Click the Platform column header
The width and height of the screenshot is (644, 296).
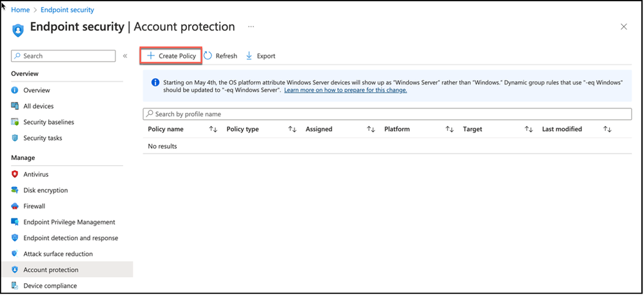397,129
